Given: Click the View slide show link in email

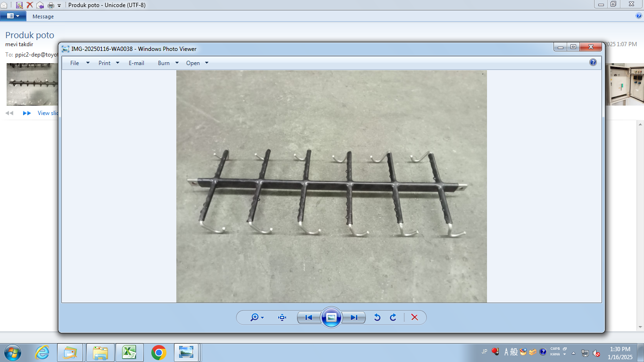Looking at the screenshot, I should click(49, 113).
